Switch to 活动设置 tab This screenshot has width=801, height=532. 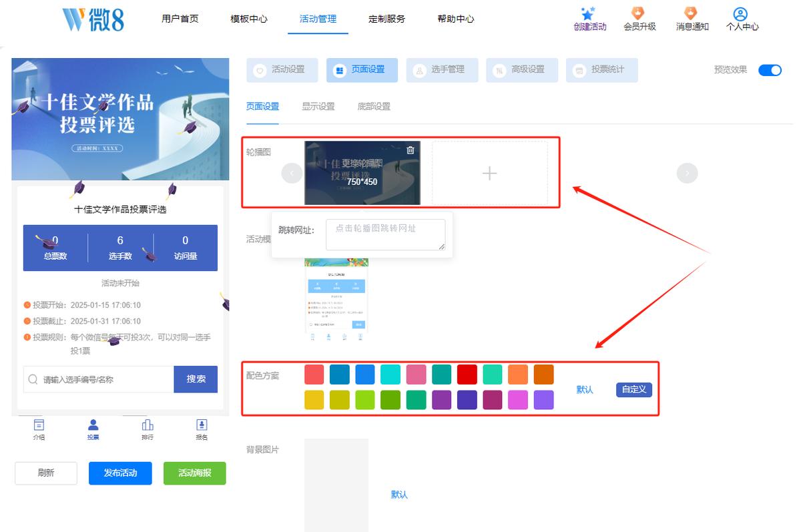[282, 70]
